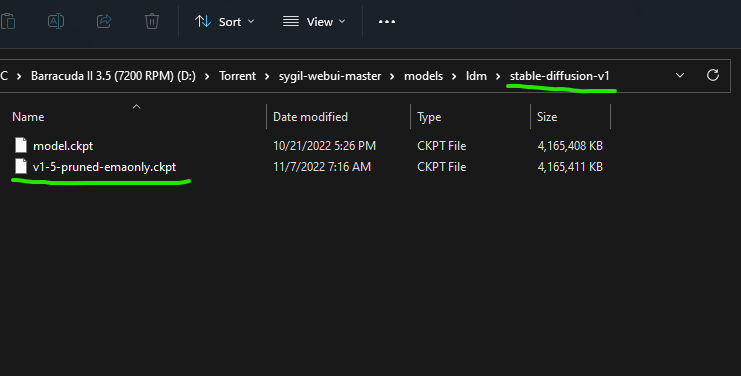Select the model.ckpt file icon
This screenshot has width=741, height=376.
click(21, 145)
